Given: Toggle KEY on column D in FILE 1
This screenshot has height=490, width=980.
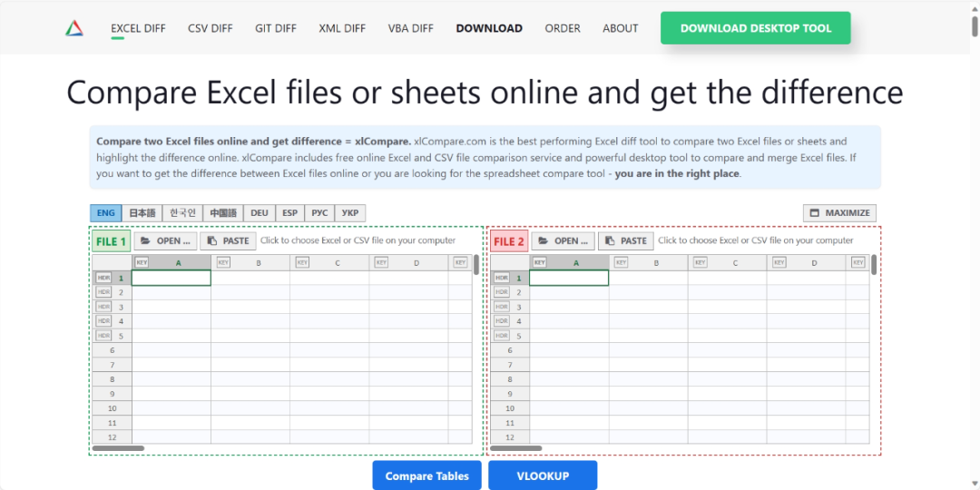Looking at the screenshot, I should point(381,262).
